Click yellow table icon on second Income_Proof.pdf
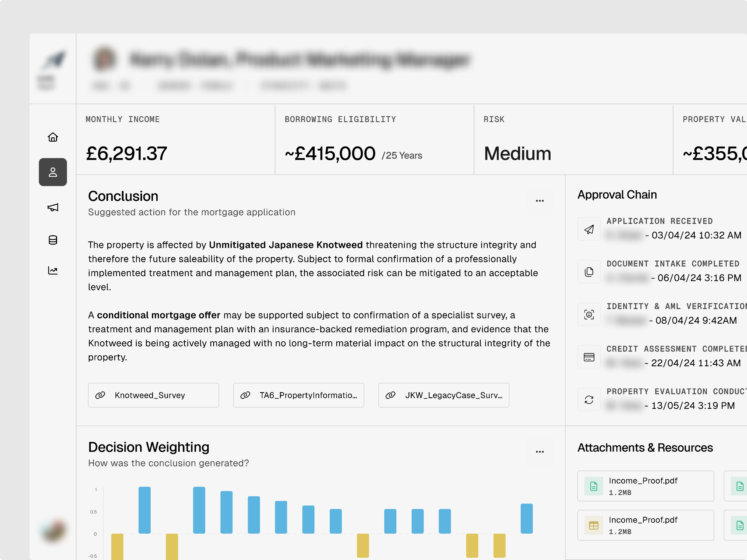This screenshot has height=560, width=747. (x=594, y=525)
